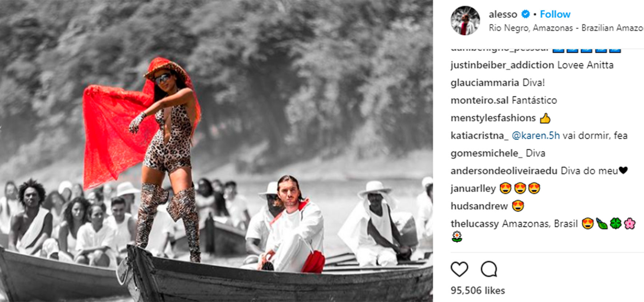The height and width of the screenshot is (302, 644).
Task: Open the alesso username link
Action: pyautogui.click(x=503, y=14)
